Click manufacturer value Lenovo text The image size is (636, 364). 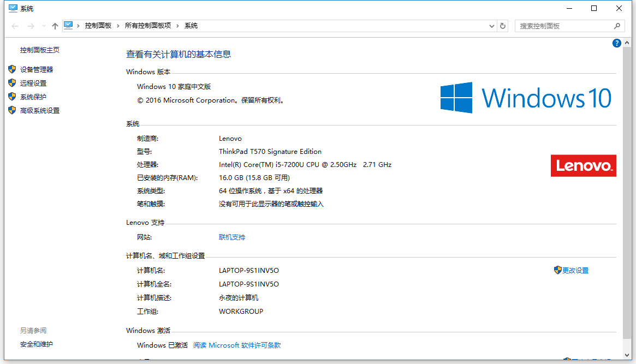[x=230, y=139]
